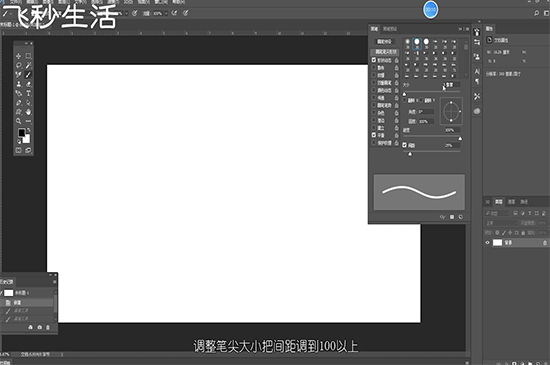Viewport: 550px width, 365px height.
Task: Open layer fill field
Action: 542,232
